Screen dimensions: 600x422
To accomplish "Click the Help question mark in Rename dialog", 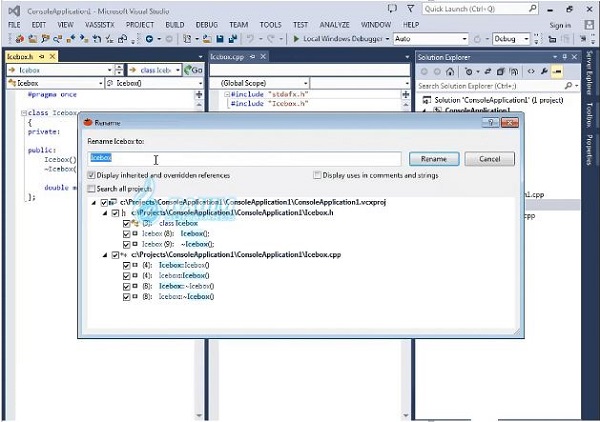I will tap(491, 121).
